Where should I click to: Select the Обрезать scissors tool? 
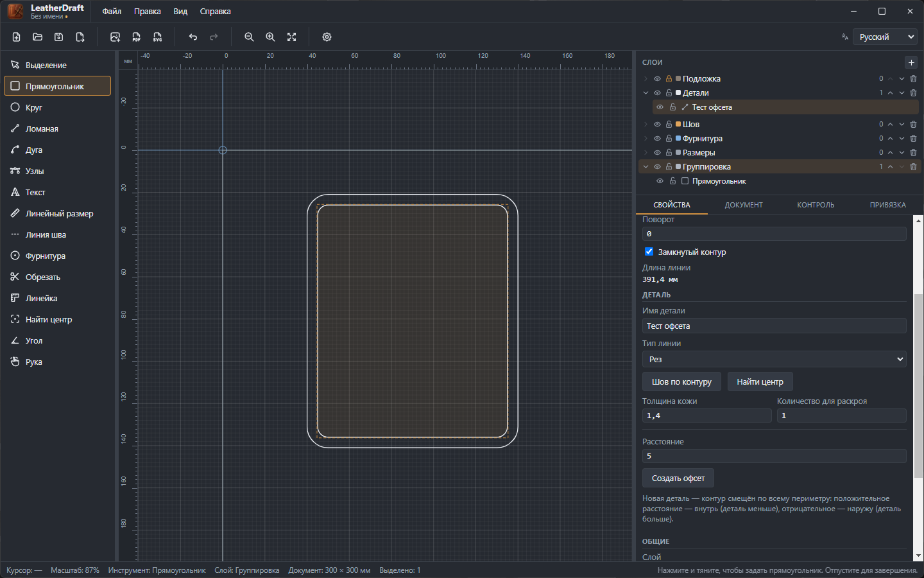click(x=58, y=277)
